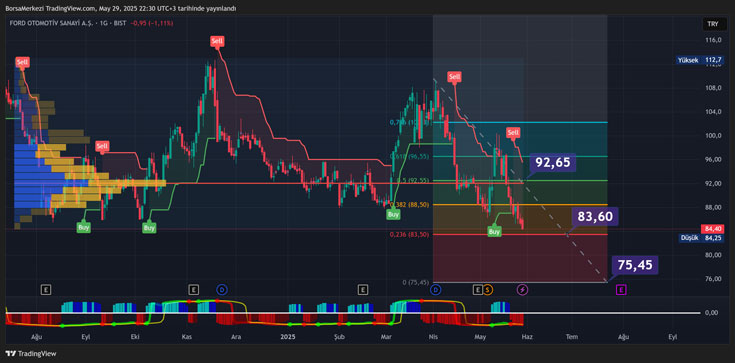Open the earnings E marker beside orange S
Viewport: 735px width, 363px height.
(x=478, y=290)
